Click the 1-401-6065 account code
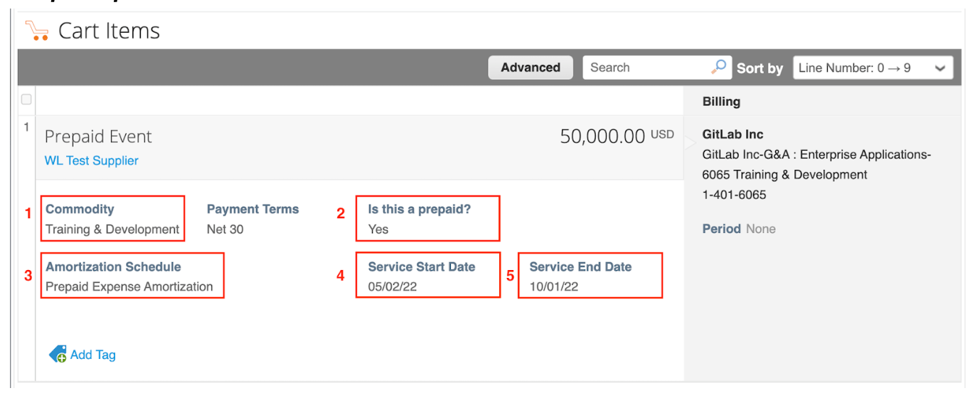The height and width of the screenshot is (398, 980). click(734, 195)
